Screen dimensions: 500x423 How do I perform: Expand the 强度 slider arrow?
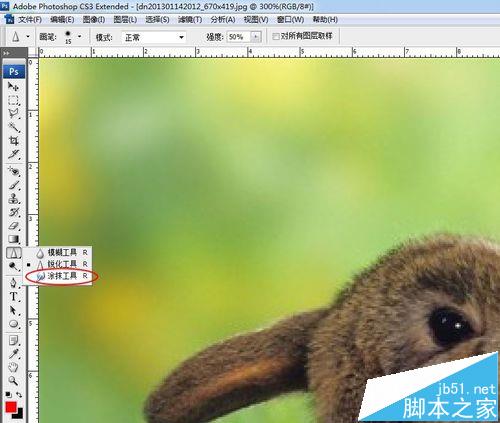click(x=256, y=37)
